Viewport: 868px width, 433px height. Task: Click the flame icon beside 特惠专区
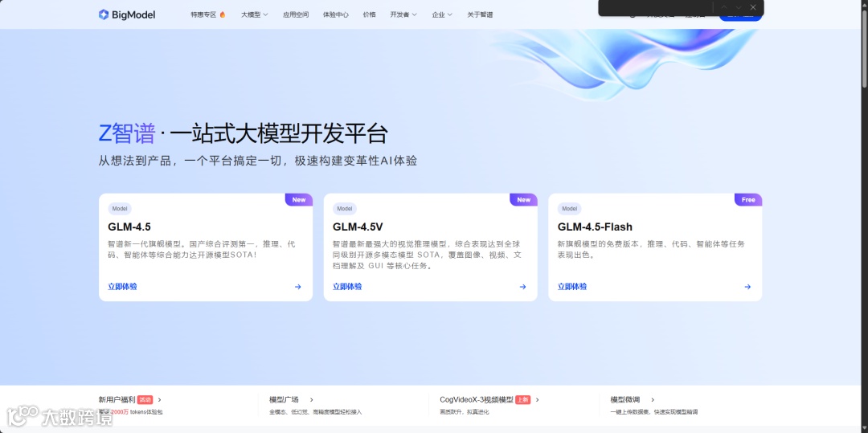[x=223, y=15]
